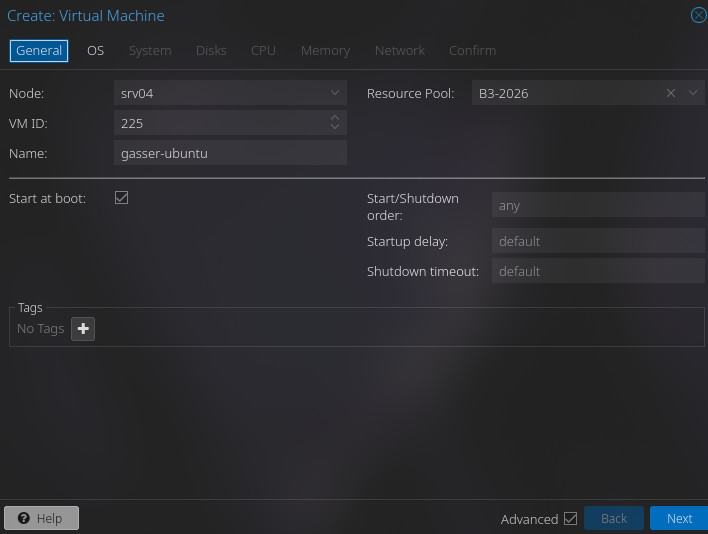This screenshot has width=708, height=534.
Task: Open the Disks tab
Action: [211, 50]
